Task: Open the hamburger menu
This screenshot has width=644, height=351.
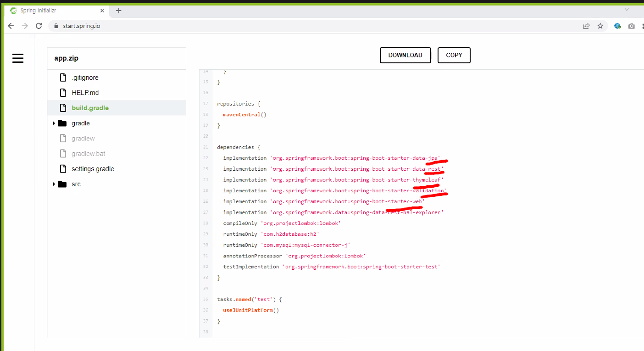Action: click(x=18, y=58)
